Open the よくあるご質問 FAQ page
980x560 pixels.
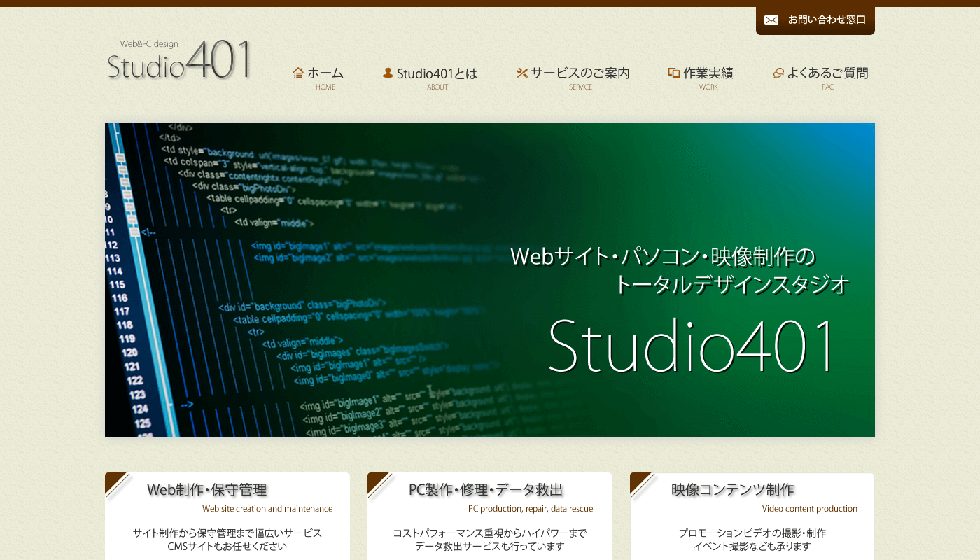pyautogui.click(x=827, y=73)
